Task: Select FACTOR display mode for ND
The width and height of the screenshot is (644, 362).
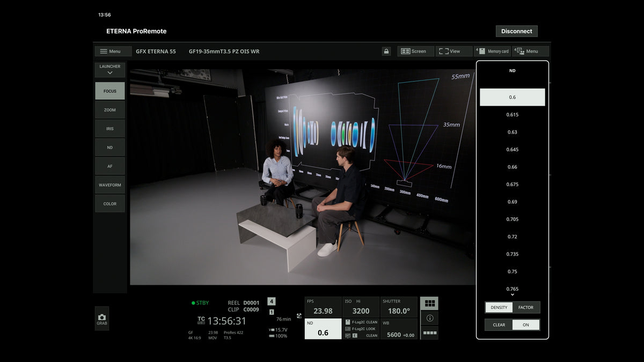Action: click(x=526, y=307)
